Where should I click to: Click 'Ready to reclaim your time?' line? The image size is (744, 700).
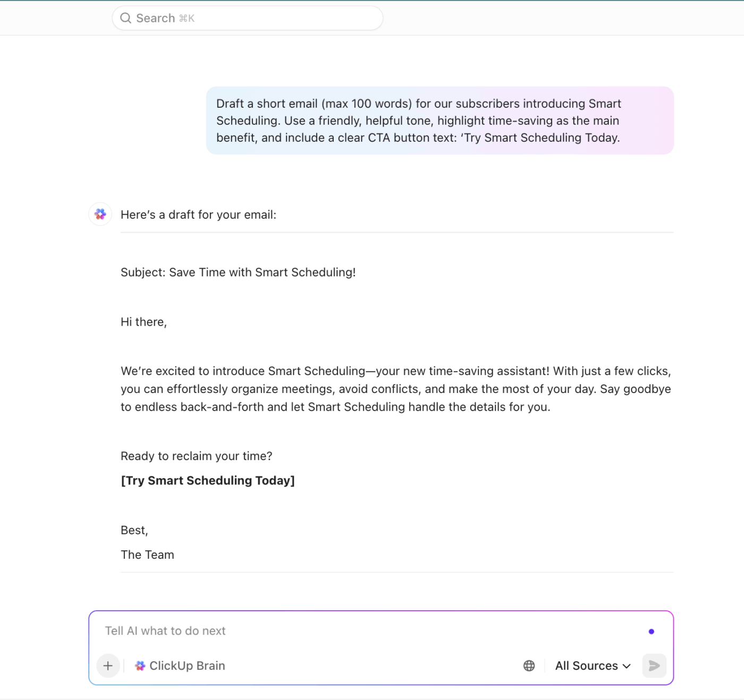(196, 456)
